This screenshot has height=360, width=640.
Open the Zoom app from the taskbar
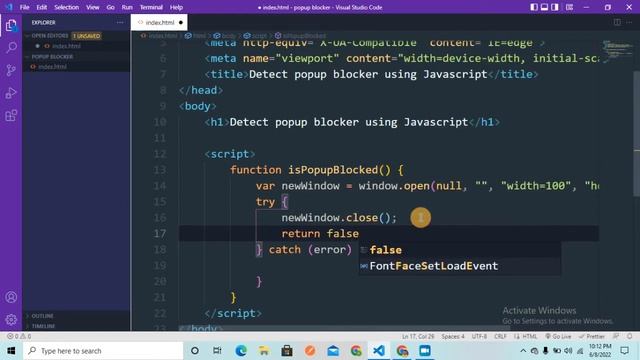[425, 351]
